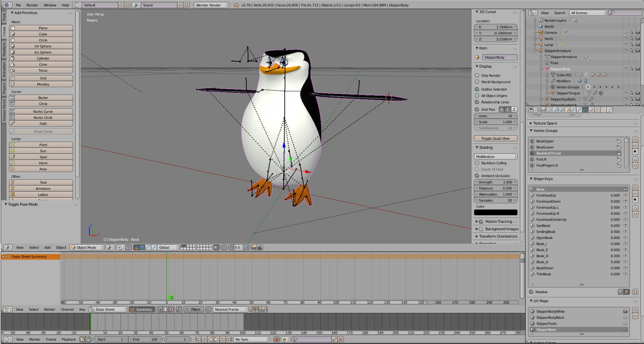Open the Material tab in properties editor
This screenshot has height=344, width=644.
(592, 110)
